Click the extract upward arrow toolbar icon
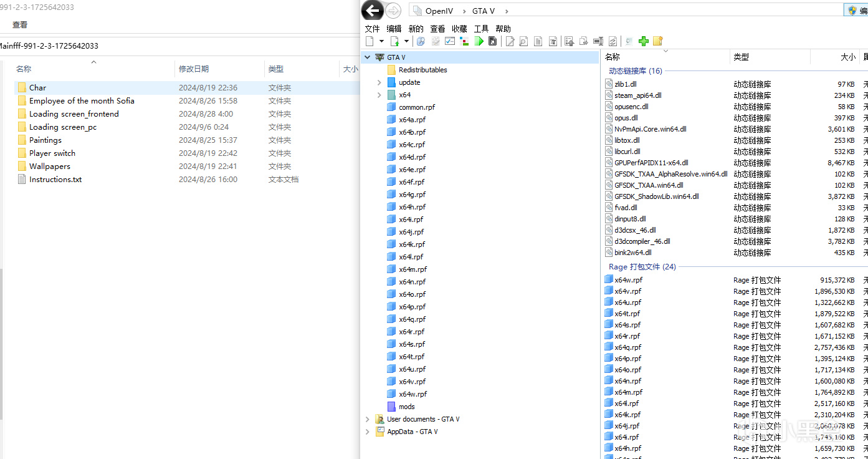Image resolution: width=868 pixels, height=459 pixels. tap(569, 41)
